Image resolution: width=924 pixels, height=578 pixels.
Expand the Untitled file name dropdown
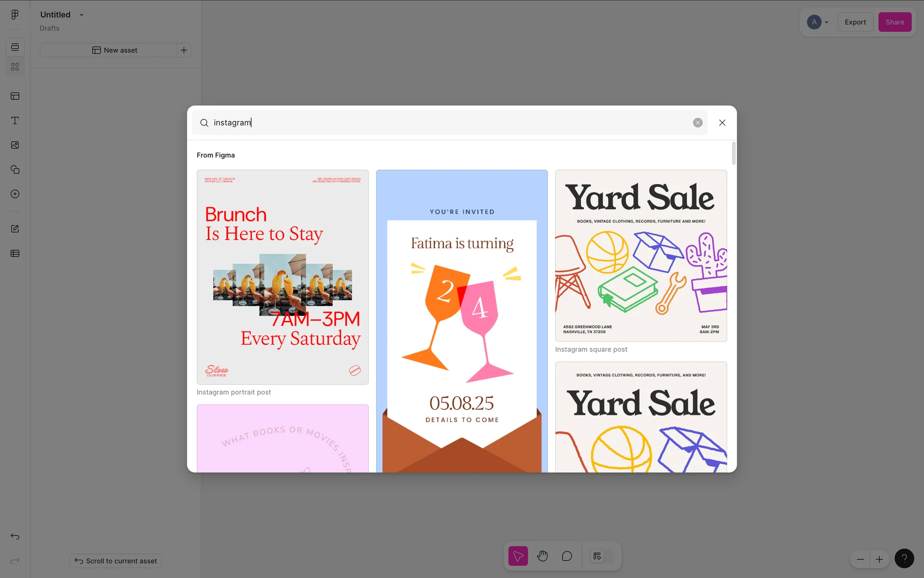[x=81, y=15]
